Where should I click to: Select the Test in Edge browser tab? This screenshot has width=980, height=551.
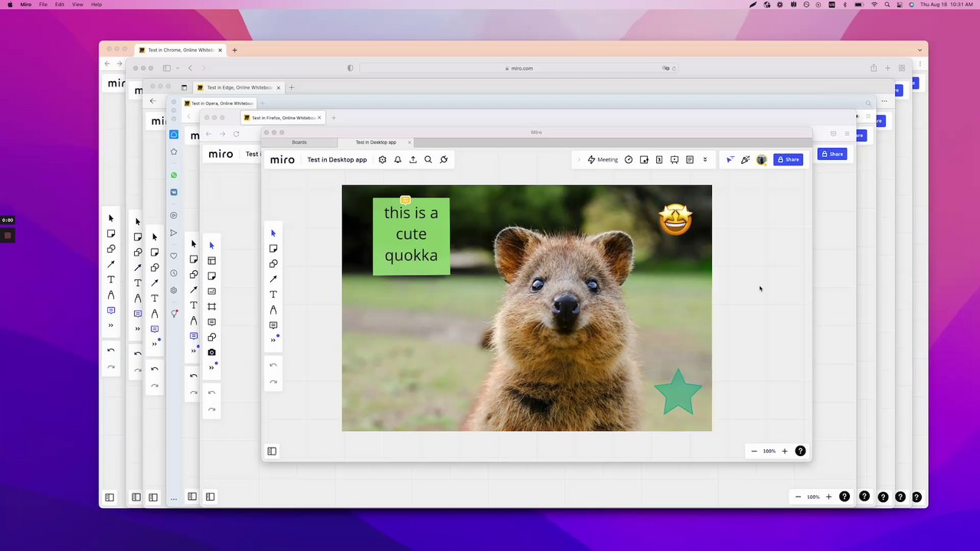[239, 87]
